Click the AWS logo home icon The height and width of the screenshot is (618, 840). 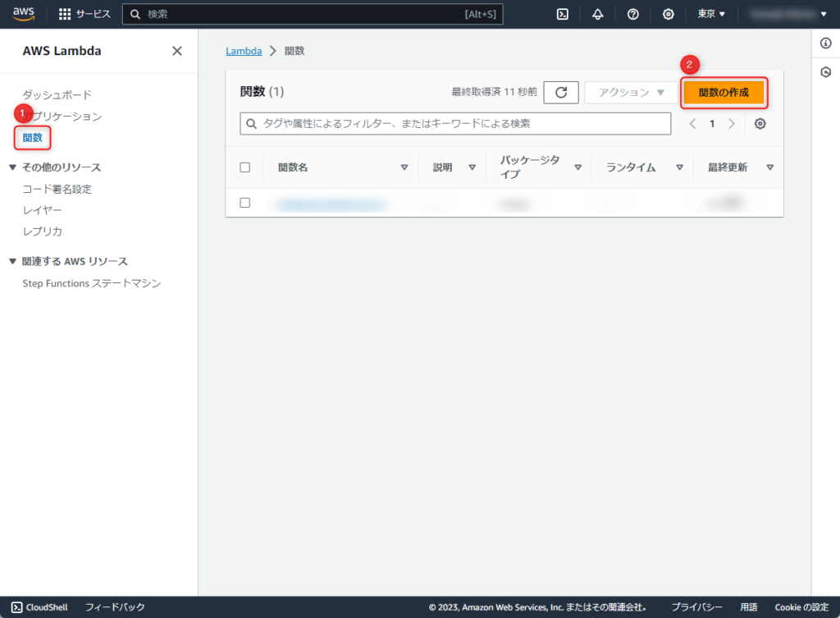pyautogui.click(x=24, y=14)
